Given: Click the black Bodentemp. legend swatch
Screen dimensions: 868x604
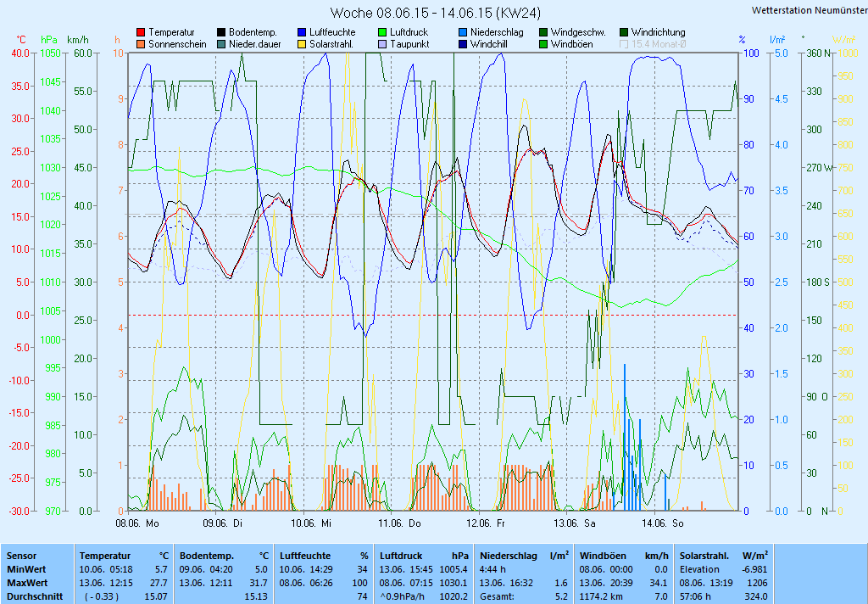Looking at the screenshot, I should pyautogui.click(x=221, y=33).
